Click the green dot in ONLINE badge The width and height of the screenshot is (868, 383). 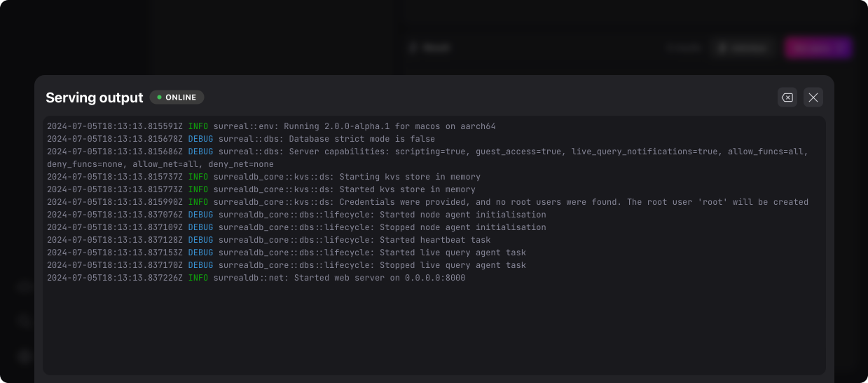point(159,98)
